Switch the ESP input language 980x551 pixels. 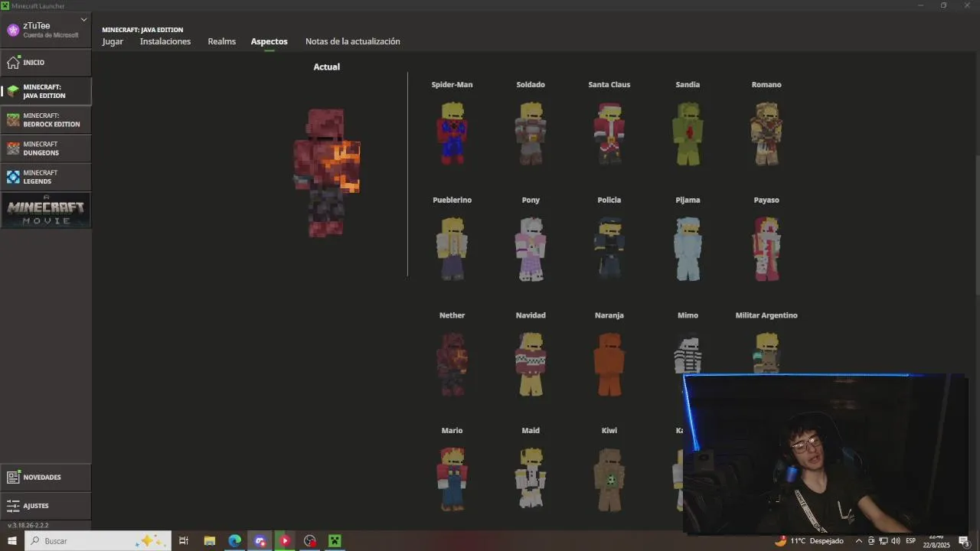point(911,541)
